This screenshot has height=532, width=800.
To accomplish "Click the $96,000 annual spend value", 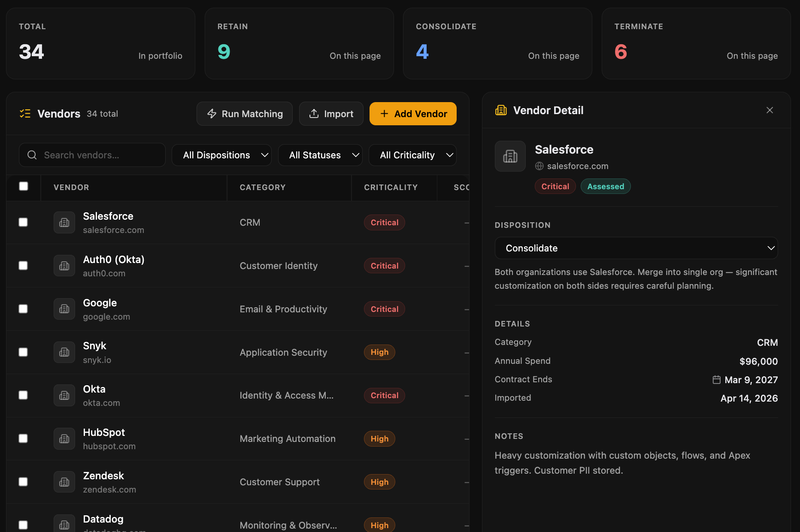I will pos(758,361).
